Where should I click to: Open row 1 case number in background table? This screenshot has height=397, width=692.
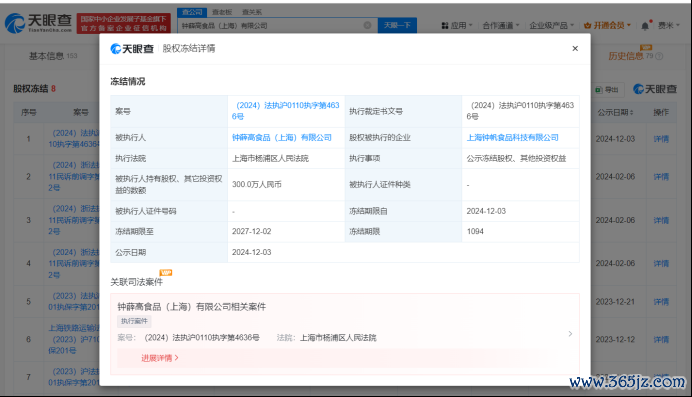coord(74,139)
